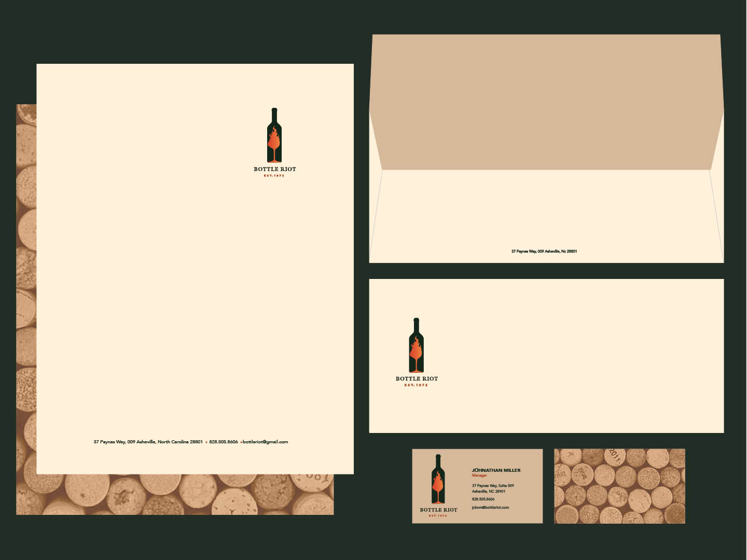Click the bottle logo on the envelope front

pos(416,345)
